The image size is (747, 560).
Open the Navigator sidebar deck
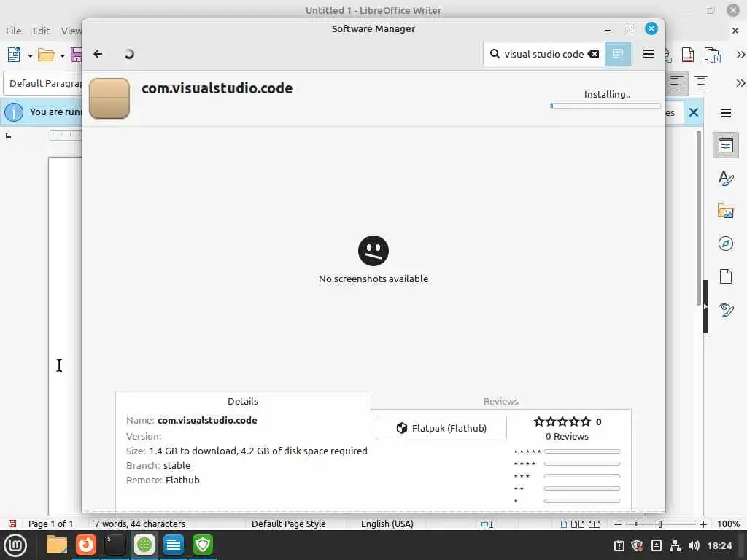pyautogui.click(x=726, y=244)
